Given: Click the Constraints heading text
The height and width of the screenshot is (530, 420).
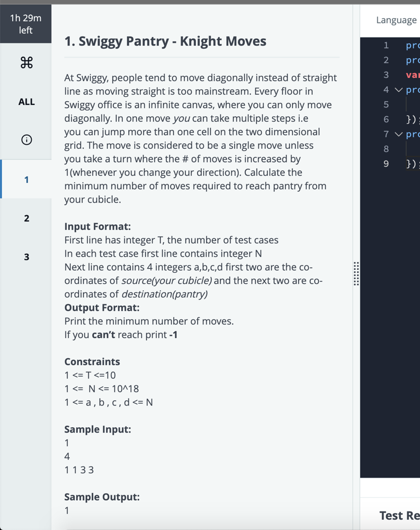Looking at the screenshot, I should 92,361.
